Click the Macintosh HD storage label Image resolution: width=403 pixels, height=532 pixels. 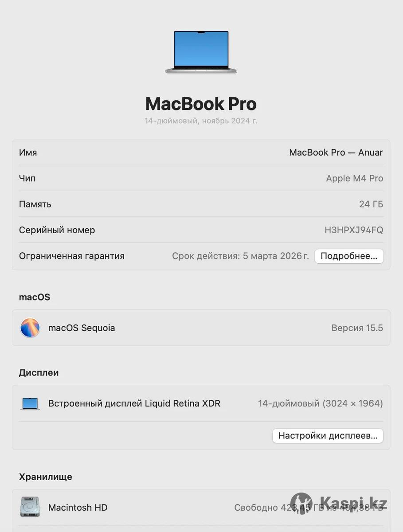point(78,507)
